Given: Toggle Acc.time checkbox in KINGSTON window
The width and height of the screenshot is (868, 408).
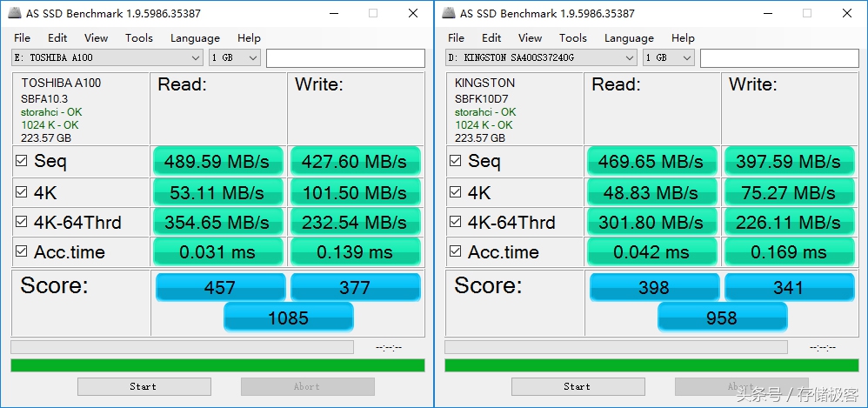Looking at the screenshot, I should point(456,251).
